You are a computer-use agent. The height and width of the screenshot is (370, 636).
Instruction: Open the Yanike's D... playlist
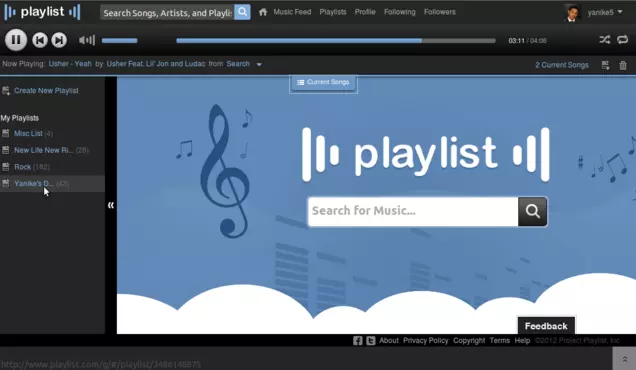[x=34, y=184]
